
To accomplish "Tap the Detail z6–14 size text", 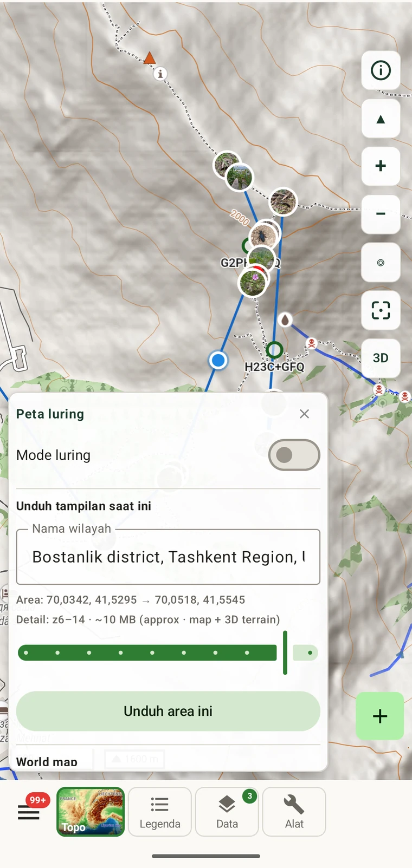I will point(148,619).
